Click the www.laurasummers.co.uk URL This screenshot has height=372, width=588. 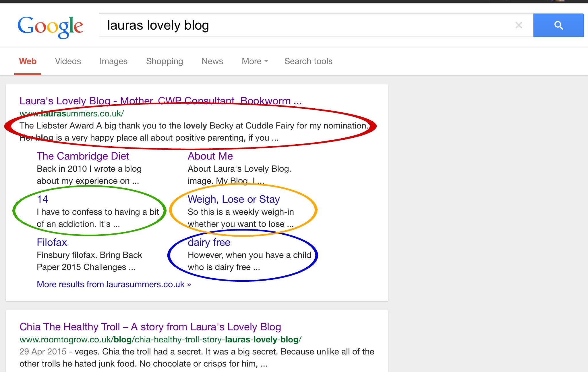72,114
